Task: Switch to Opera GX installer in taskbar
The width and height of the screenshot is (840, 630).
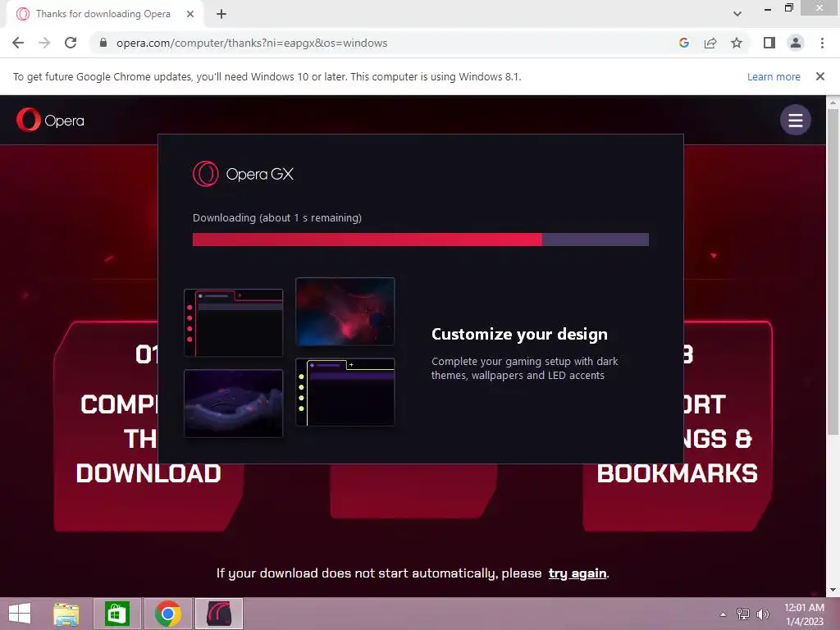Action: pyautogui.click(x=218, y=614)
